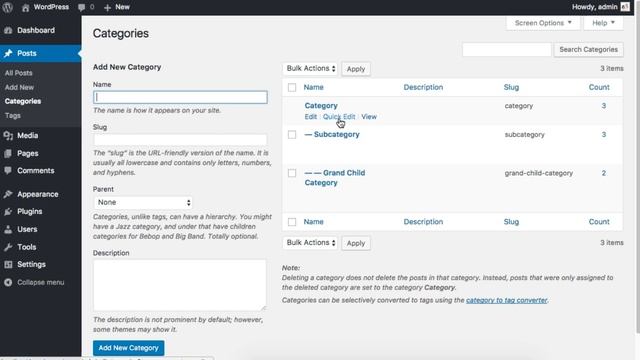This screenshot has width=640, height=360.
Task: Click the count 3 for Subcategory row
Action: tap(604, 135)
